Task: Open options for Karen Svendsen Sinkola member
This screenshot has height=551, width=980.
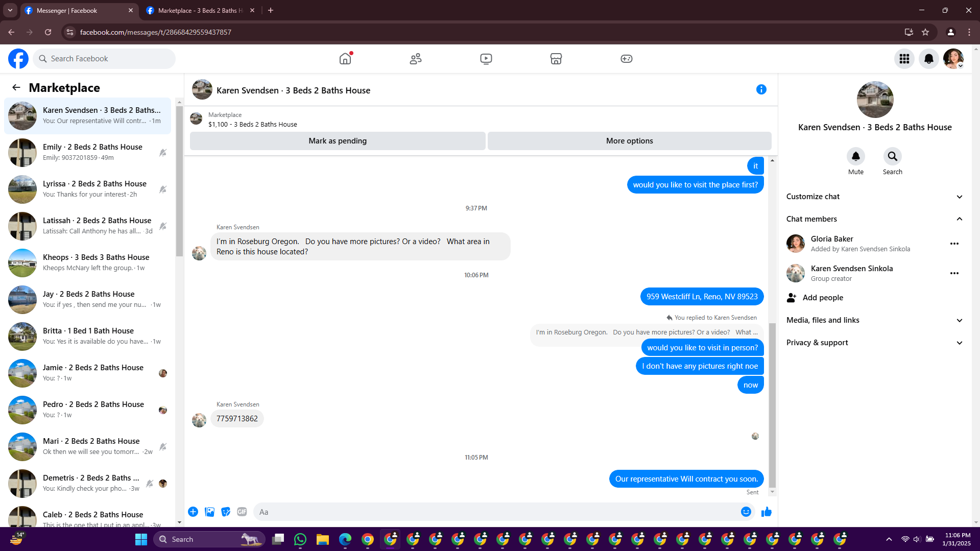Action: pos(954,273)
